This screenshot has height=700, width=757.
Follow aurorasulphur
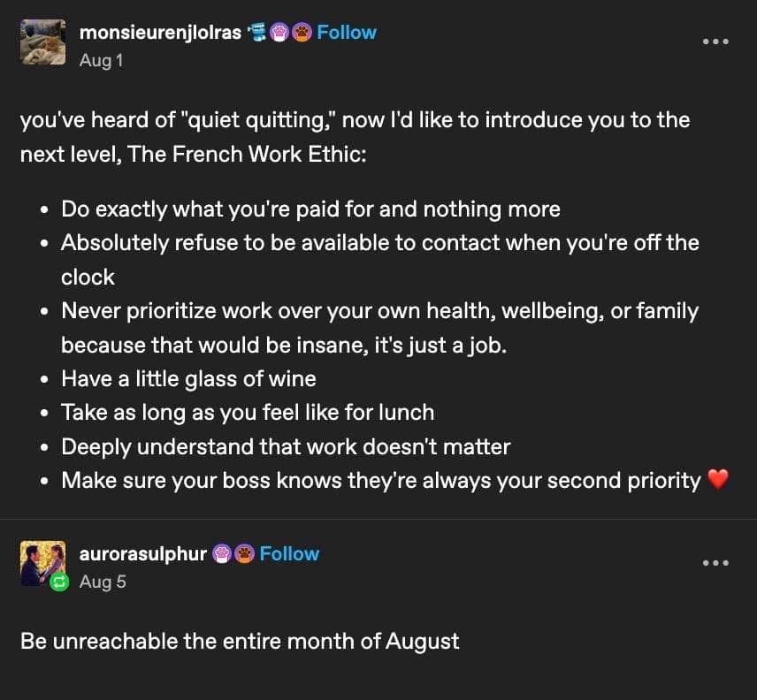(x=289, y=554)
